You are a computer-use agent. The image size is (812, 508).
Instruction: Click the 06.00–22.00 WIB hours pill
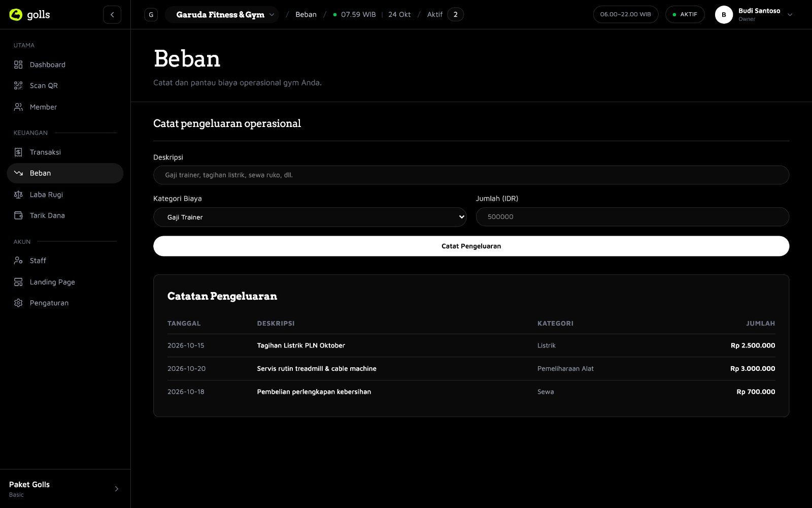tap(625, 15)
